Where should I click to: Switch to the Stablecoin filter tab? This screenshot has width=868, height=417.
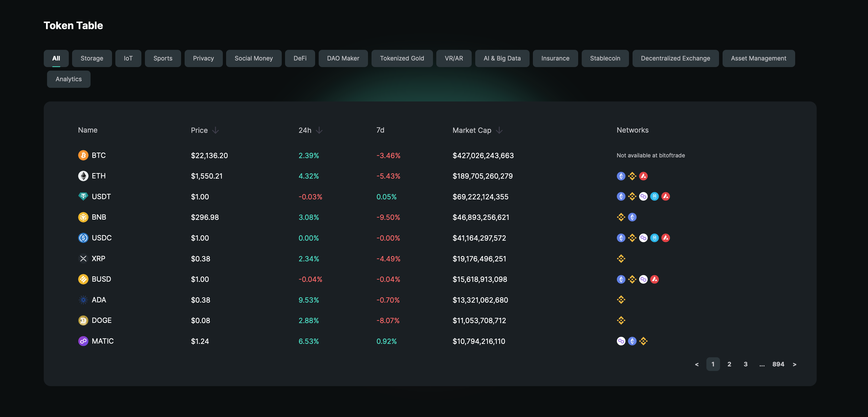(605, 58)
